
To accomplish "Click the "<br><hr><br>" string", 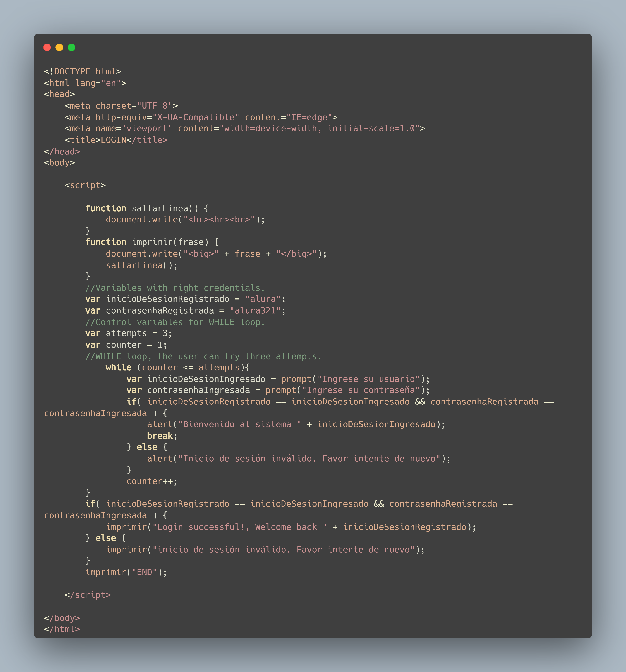I will (x=219, y=219).
